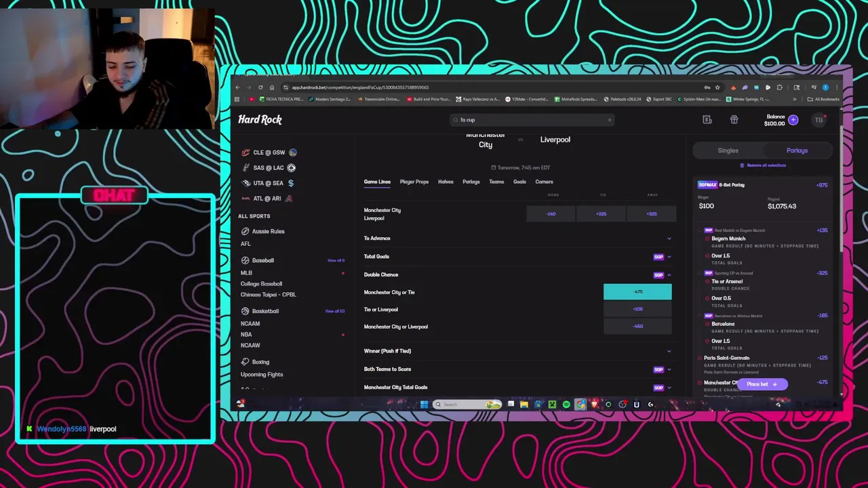Clear the fa cup search text

(x=609, y=120)
